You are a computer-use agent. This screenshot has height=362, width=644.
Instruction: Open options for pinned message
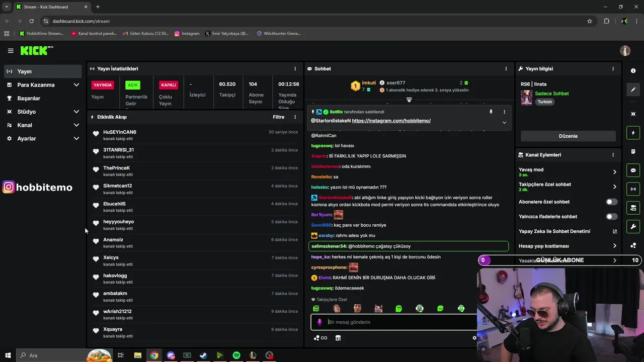click(x=504, y=112)
